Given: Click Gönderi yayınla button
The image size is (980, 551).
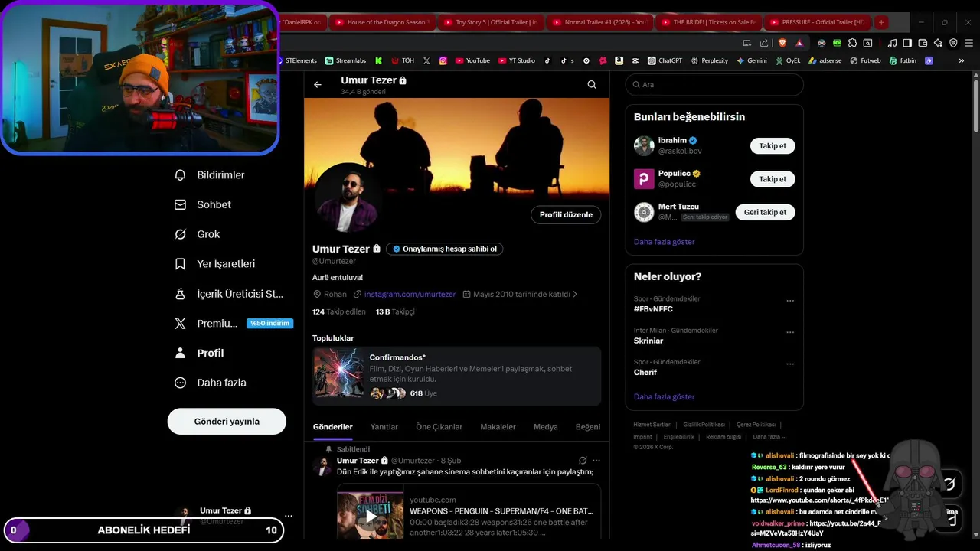Looking at the screenshot, I should [227, 422].
